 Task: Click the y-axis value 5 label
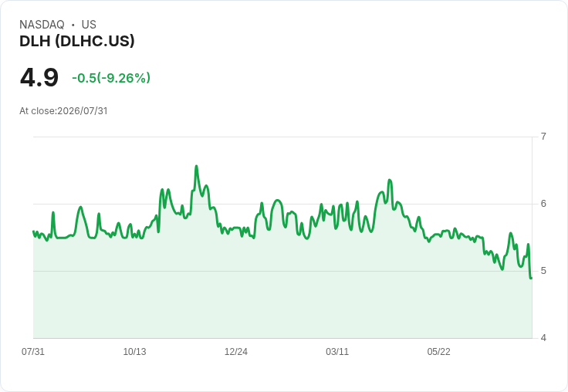coord(543,271)
